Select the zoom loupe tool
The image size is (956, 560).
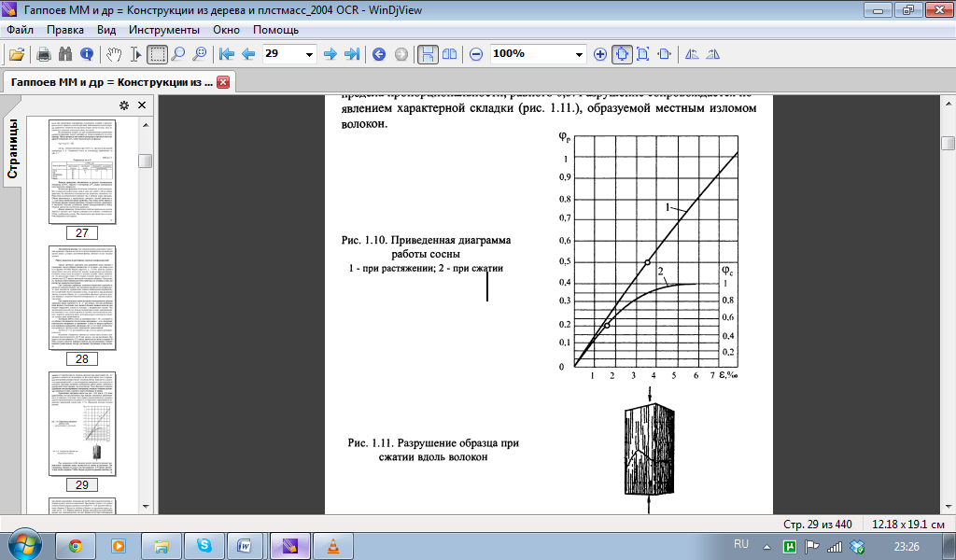pyautogui.click(x=200, y=54)
